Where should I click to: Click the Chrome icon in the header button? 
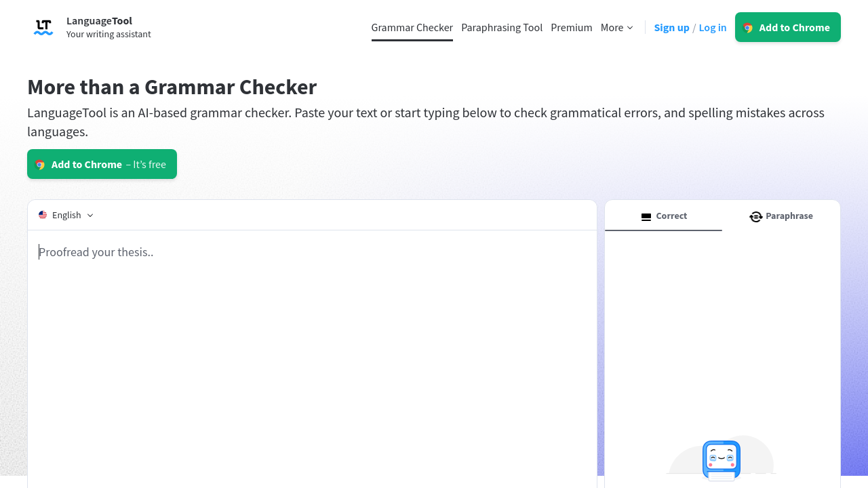click(x=748, y=28)
